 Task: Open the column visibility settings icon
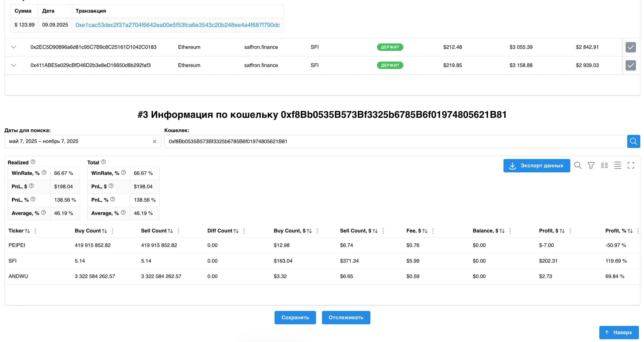(x=605, y=165)
